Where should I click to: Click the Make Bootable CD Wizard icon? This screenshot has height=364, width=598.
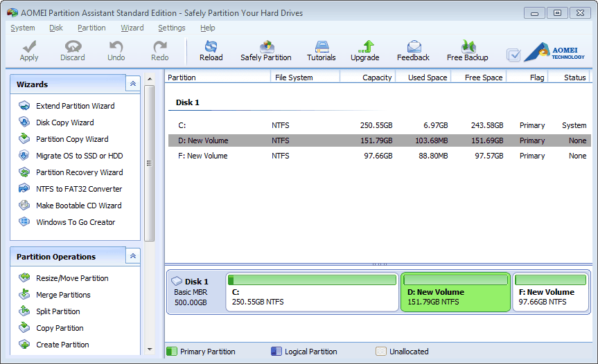click(24, 206)
